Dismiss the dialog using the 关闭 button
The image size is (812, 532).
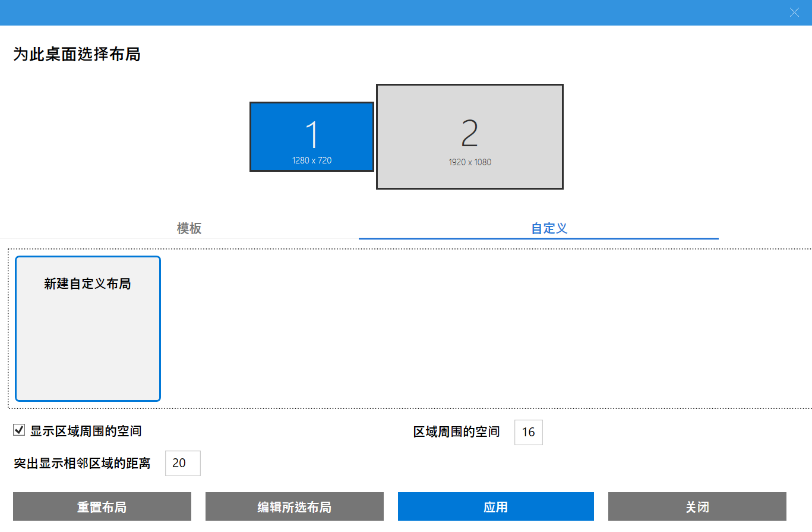pos(697,506)
